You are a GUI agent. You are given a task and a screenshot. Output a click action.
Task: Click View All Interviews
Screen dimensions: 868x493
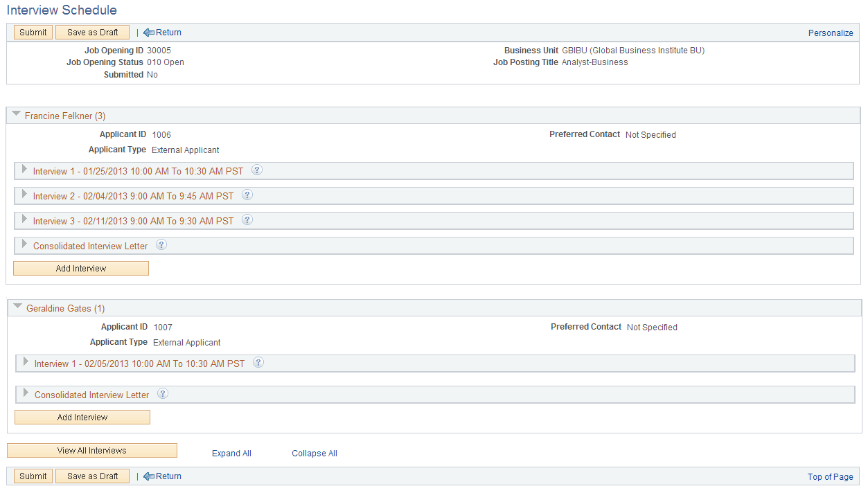pyautogui.click(x=91, y=450)
